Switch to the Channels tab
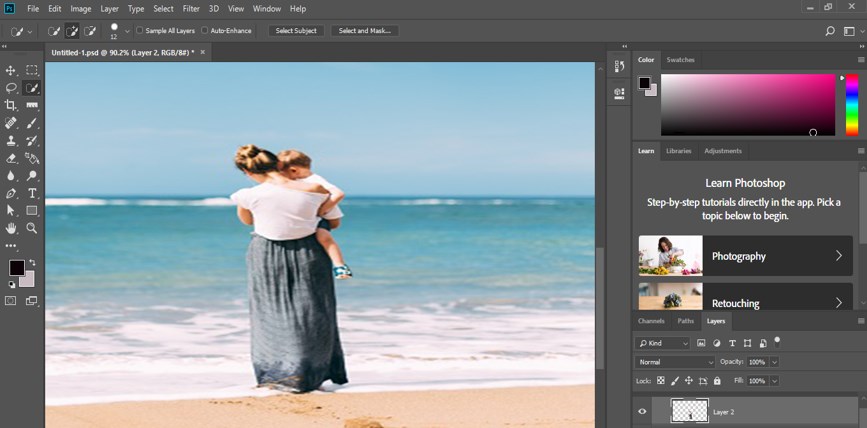 (x=651, y=321)
